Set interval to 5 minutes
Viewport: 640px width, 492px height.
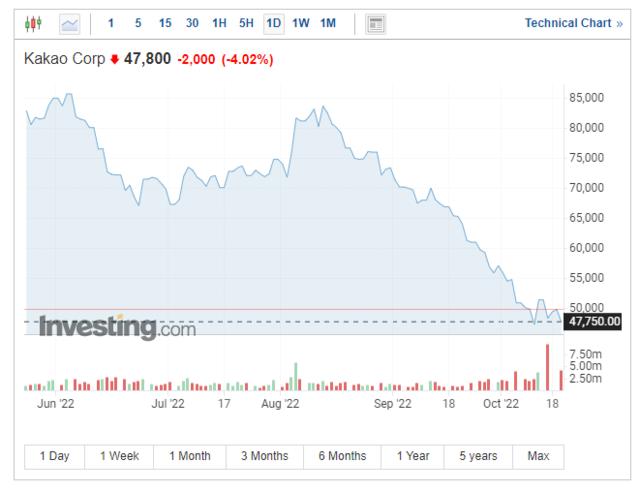click(138, 23)
